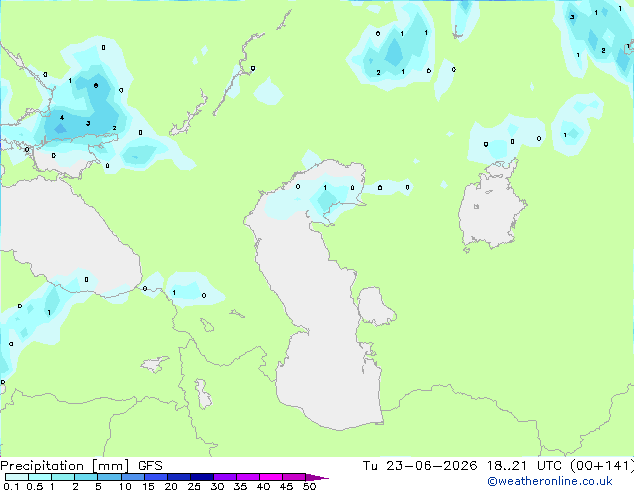Click the 30–35 mm violet legend swatch
The height and width of the screenshot is (490, 634).
(x=225, y=477)
